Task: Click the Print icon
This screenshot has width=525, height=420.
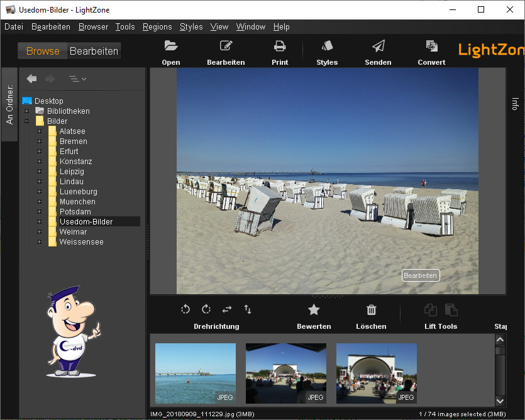Action: point(280,46)
